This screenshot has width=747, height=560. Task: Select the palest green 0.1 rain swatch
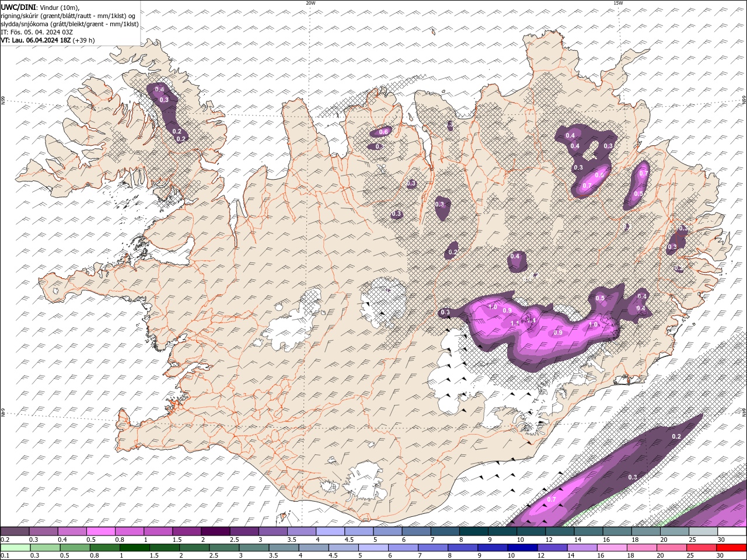point(15,548)
